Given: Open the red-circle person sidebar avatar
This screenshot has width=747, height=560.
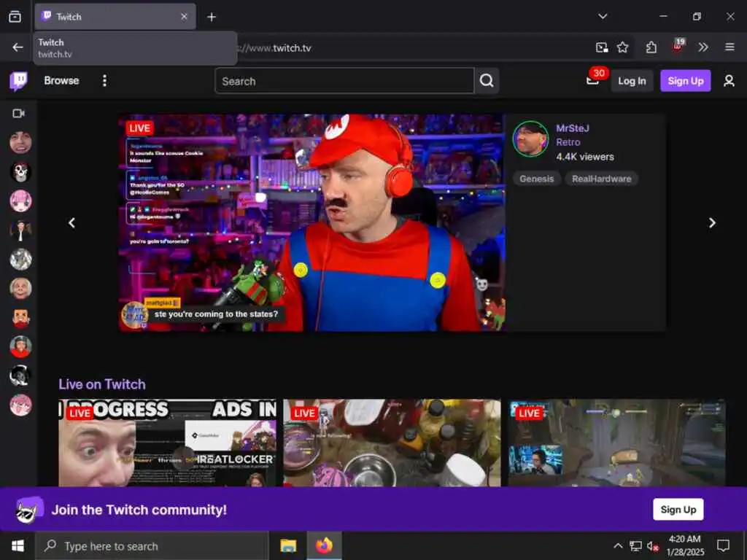Looking at the screenshot, I should (x=20, y=346).
